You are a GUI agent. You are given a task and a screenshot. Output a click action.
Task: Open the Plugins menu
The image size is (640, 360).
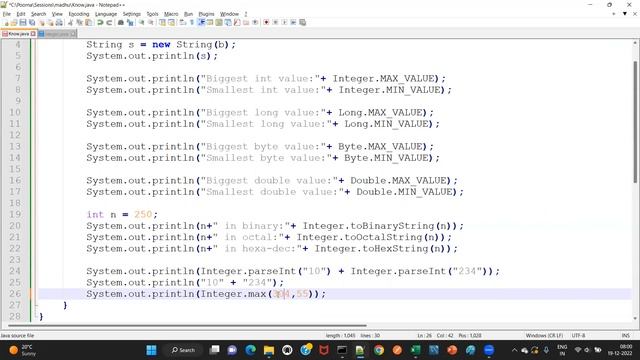(206, 14)
